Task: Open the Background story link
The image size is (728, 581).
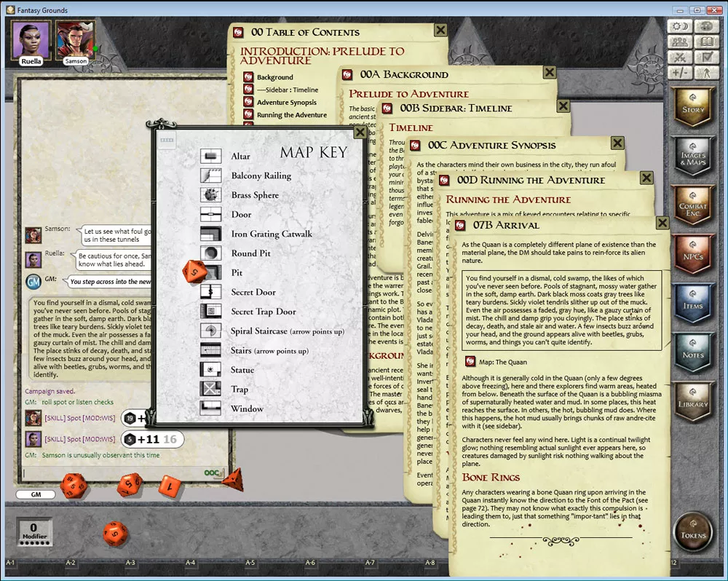Action: point(274,77)
